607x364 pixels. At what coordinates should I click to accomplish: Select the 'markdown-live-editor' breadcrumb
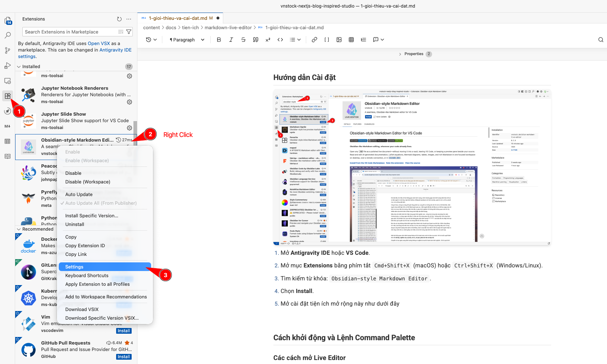(228, 28)
